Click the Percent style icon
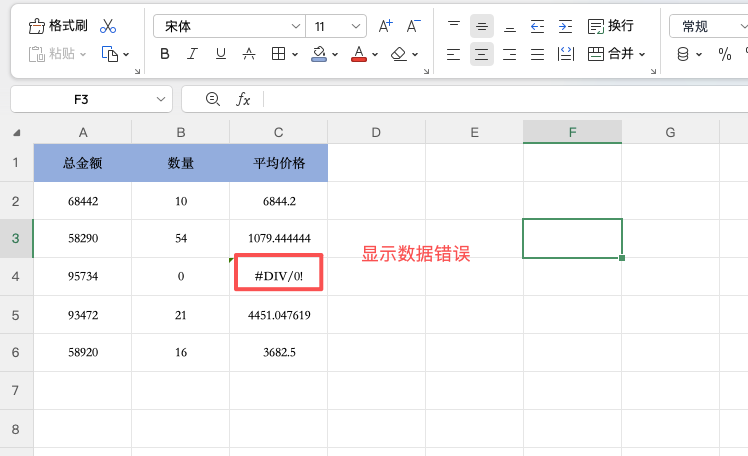748x456 pixels. click(x=725, y=54)
